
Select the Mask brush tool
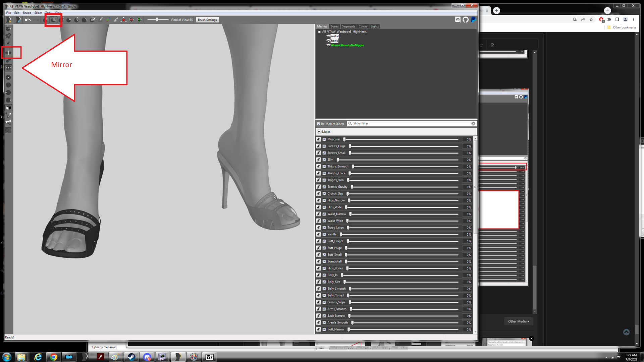point(53,20)
